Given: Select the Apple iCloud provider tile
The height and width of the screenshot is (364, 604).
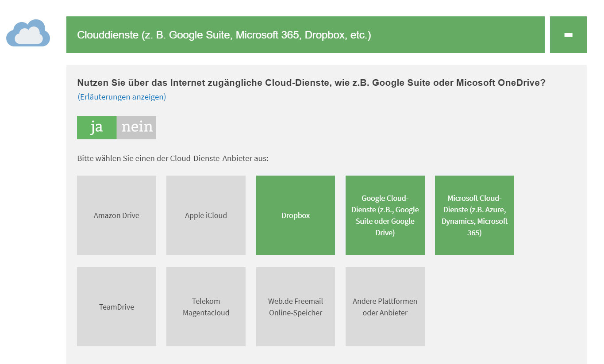Looking at the screenshot, I should (x=206, y=215).
